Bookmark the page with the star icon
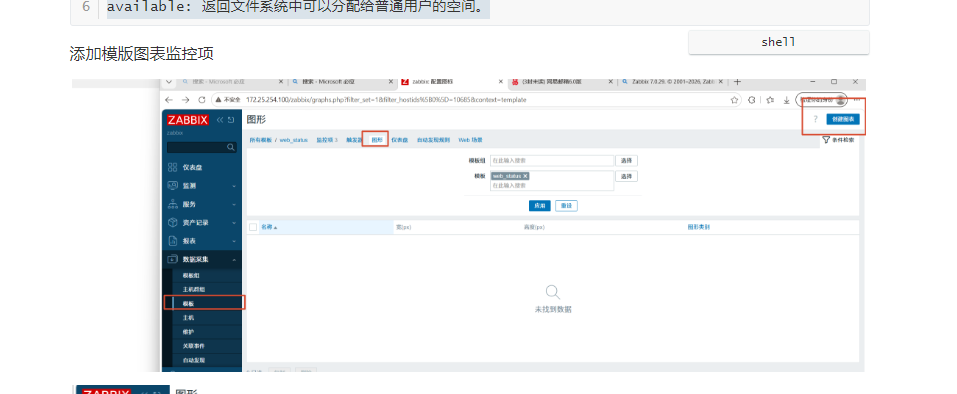Image resolution: width=957 pixels, height=394 pixels. 734,100
